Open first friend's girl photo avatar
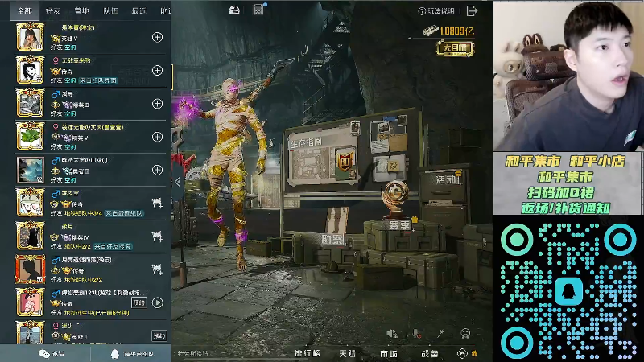The image size is (644, 362). 30,37
